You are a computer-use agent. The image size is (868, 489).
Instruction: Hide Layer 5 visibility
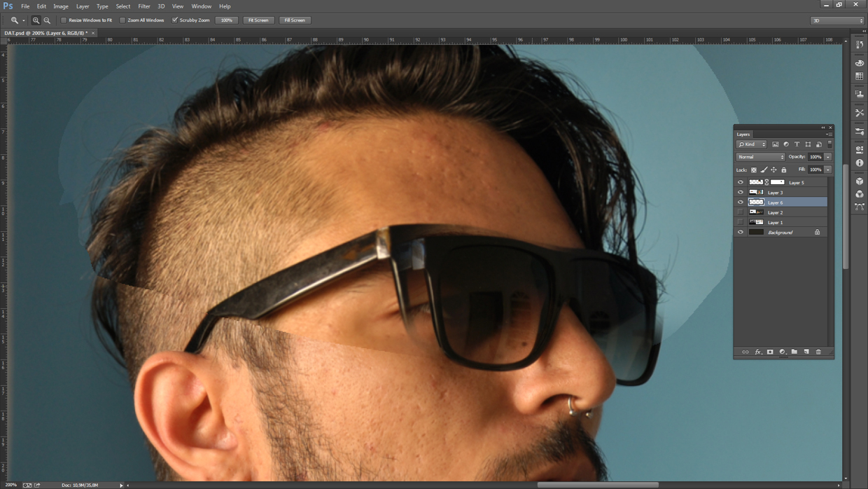[x=740, y=181]
